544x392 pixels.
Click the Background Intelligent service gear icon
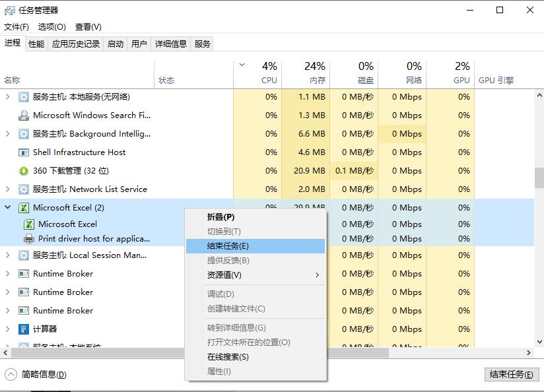coord(23,133)
